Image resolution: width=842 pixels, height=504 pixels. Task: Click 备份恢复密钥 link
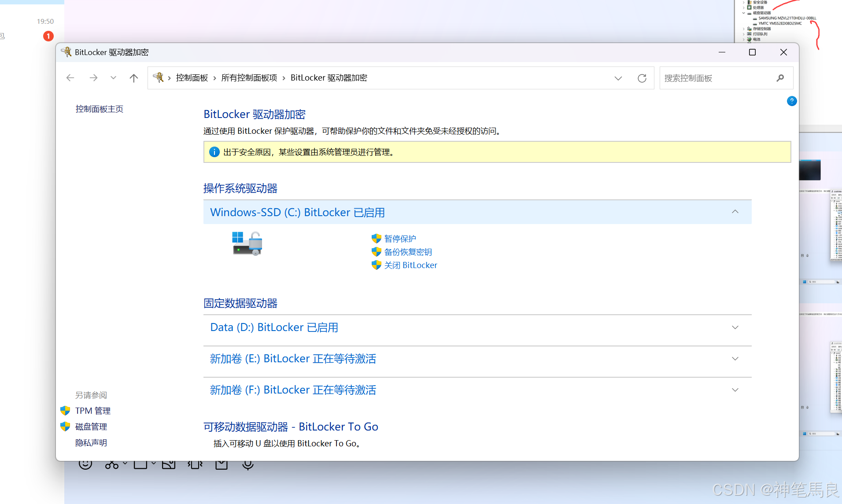pos(408,252)
